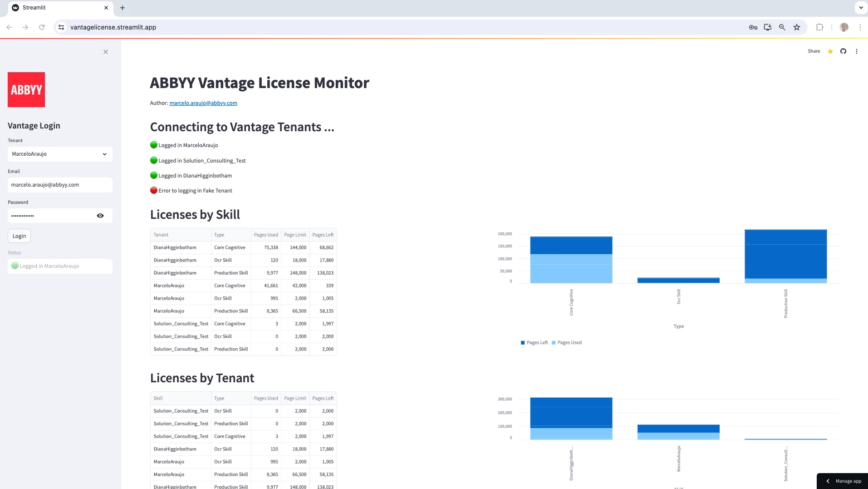Image resolution: width=868 pixels, height=489 pixels.
Task: Click the red Error to logging in Fake Tenant message
Action: tap(191, 191)
